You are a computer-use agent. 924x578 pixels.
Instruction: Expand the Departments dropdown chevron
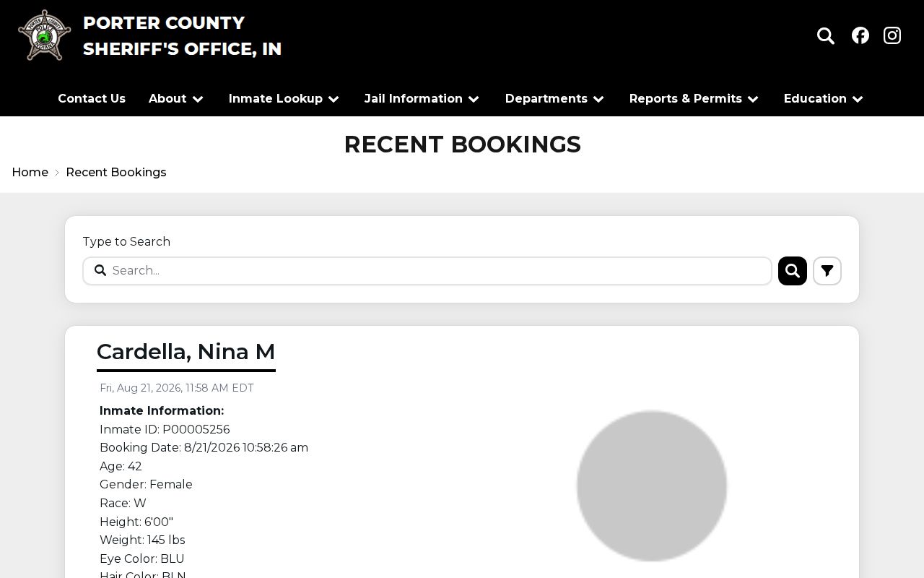[598, 99]
